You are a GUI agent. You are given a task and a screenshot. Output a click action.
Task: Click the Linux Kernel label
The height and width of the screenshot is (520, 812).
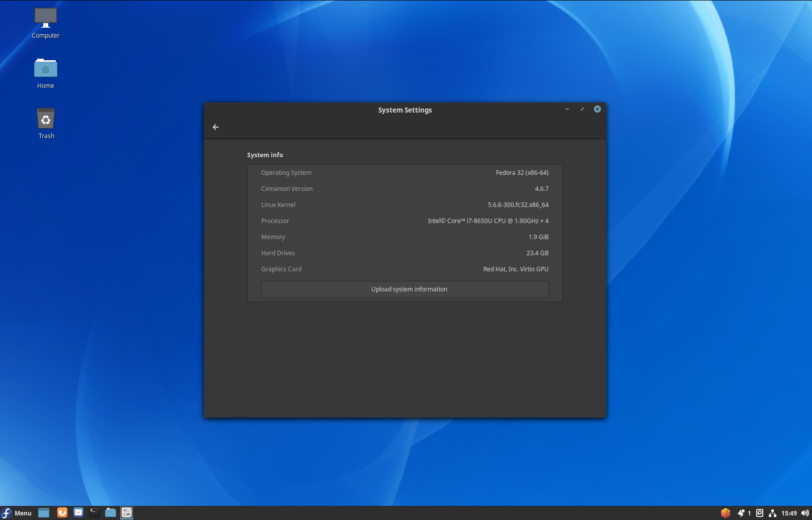point(278,205)
